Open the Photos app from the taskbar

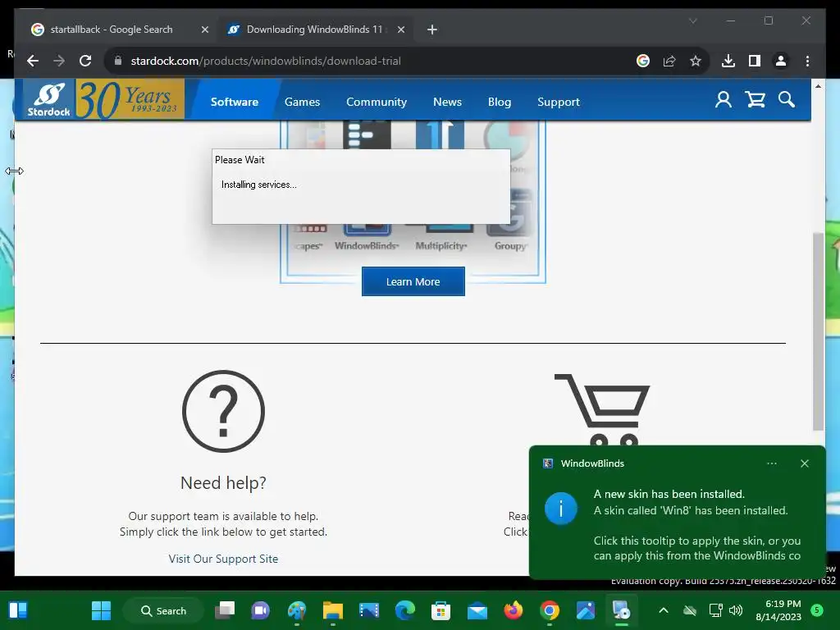pyautogui.click(x=585, y=610)
